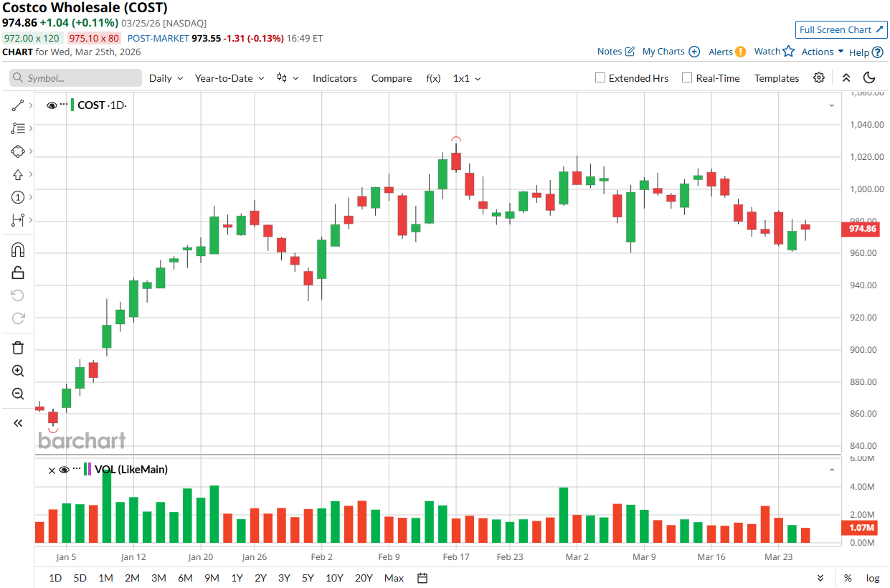The width and height of the screenshot is (890, 588).
Task: Expand trend line tool submenu arrow
Action: (x=30, y=105)
